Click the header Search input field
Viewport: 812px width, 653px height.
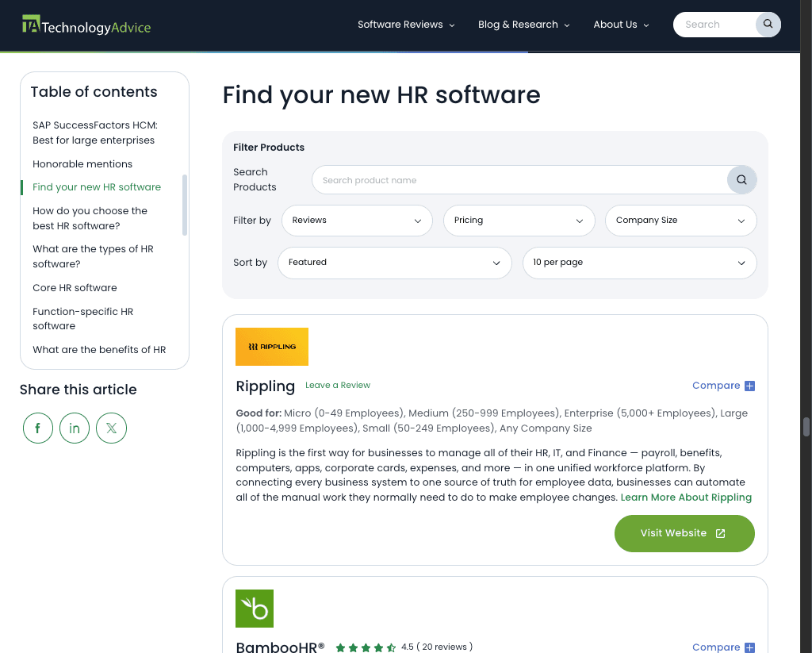[714, 25]
